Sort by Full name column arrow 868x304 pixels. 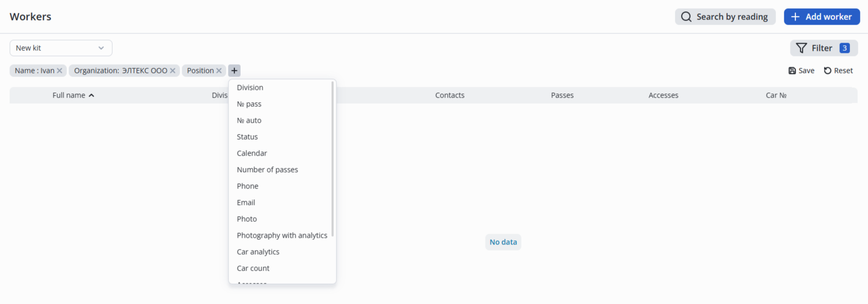coord(92,96)
